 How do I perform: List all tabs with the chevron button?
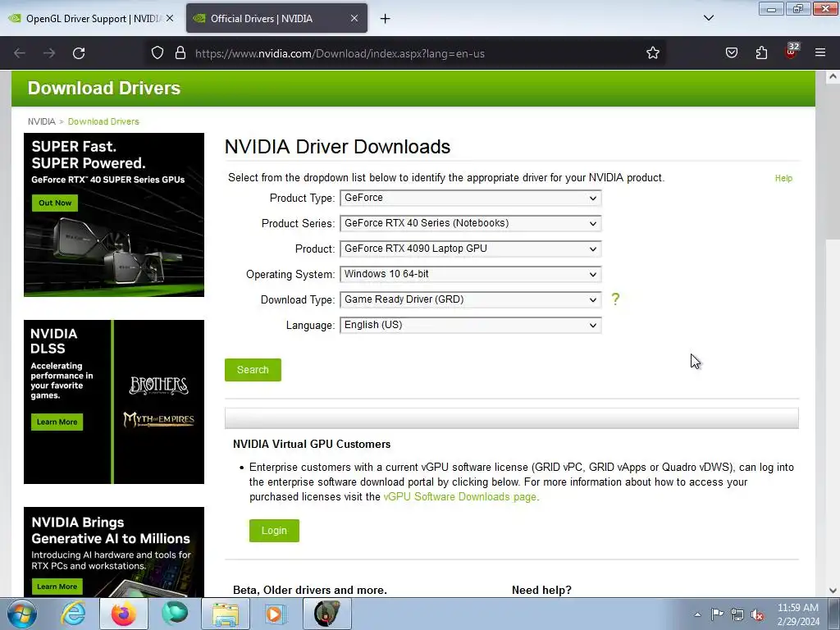tap(708, 18)
